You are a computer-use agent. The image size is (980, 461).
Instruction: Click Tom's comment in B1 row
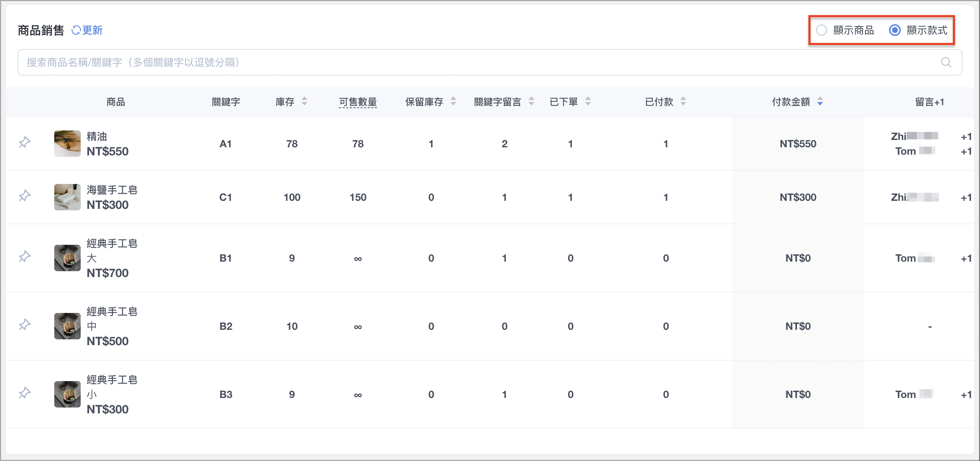pos(915,258)
